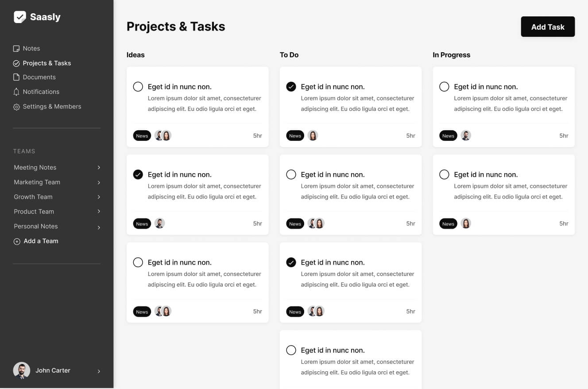The height and width of the screenshot is (389, 588).
Task: Click the Settings & Members gear icon
Action: click(x=16, y=107)
